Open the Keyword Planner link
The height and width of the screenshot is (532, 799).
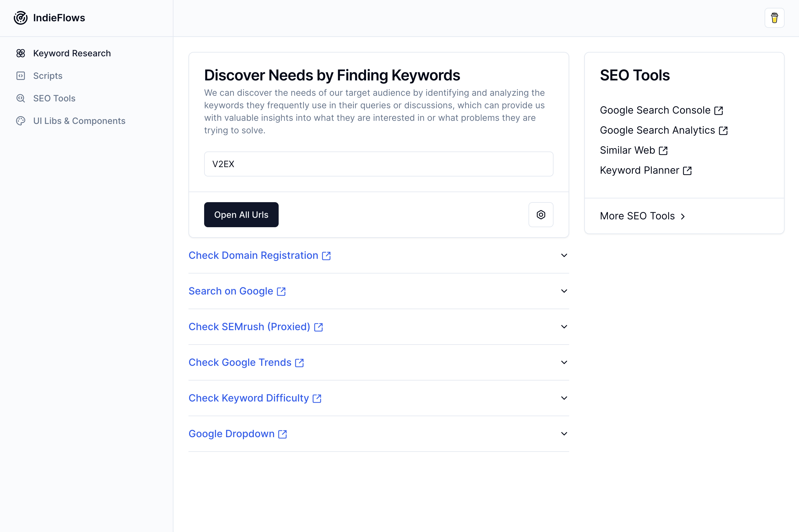pos(639,170)
